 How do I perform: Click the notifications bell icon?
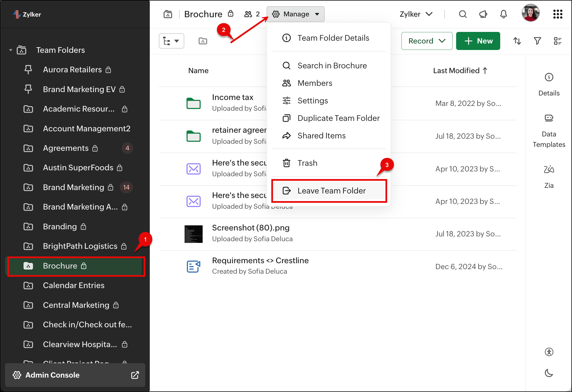click(x=503, y=14)
